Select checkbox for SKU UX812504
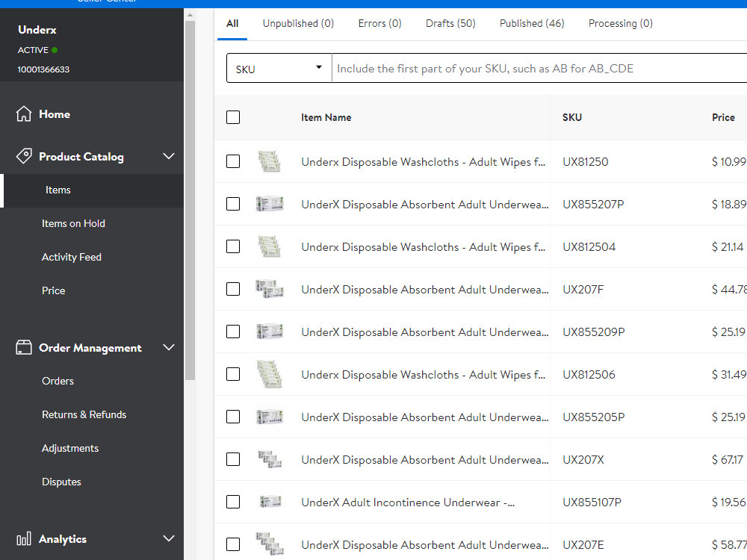The height and width of the screenshot is (560, 747). [x=233, y=246]
